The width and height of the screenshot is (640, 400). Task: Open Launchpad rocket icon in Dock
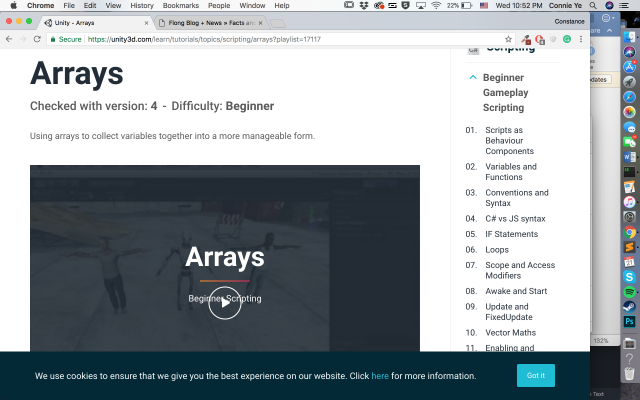pos(629,82)
